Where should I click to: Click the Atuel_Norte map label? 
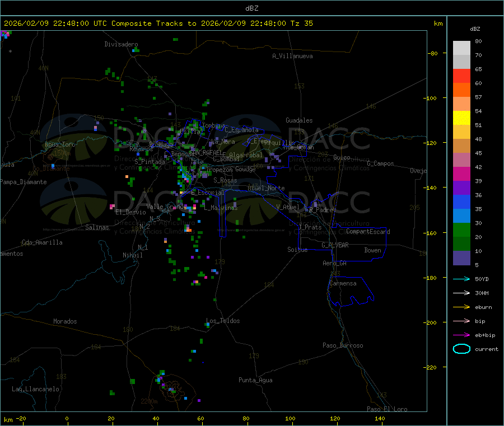pos(266,188)
